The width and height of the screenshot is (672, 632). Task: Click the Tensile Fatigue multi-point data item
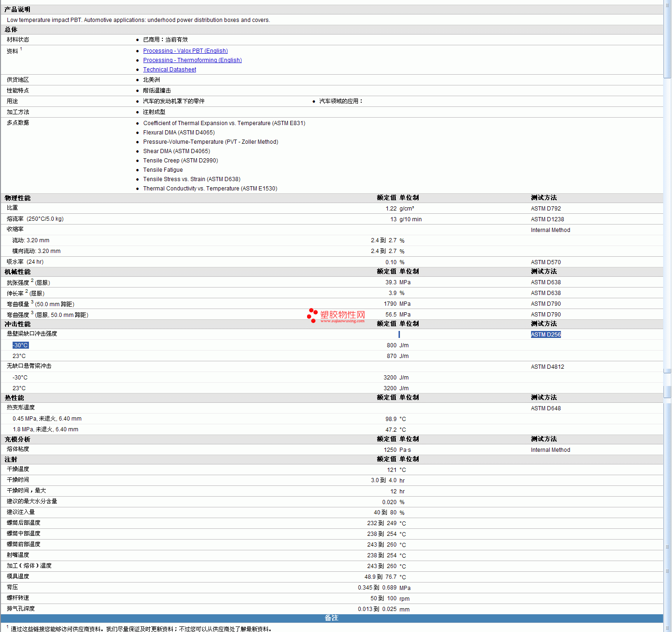coord(163,170)
